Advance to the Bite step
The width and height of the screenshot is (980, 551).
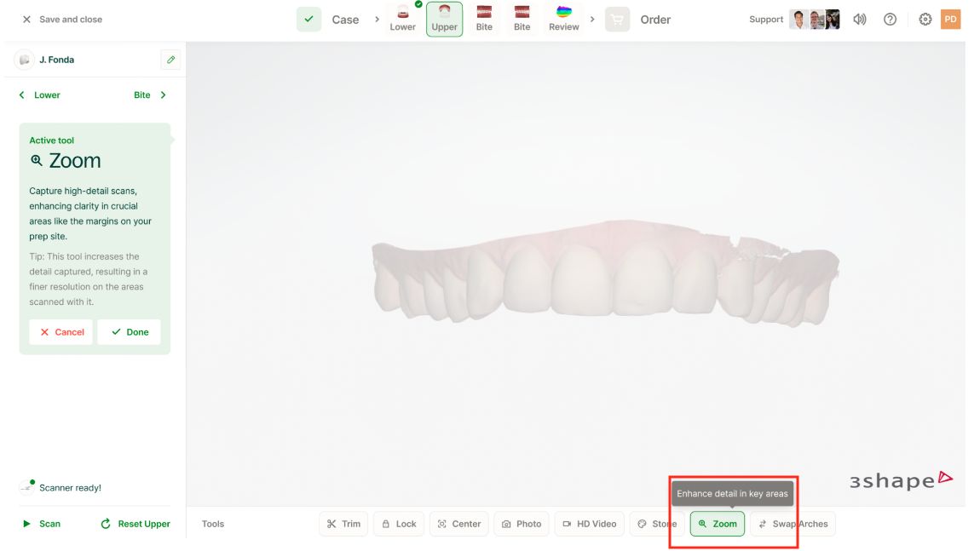(150, 95)
